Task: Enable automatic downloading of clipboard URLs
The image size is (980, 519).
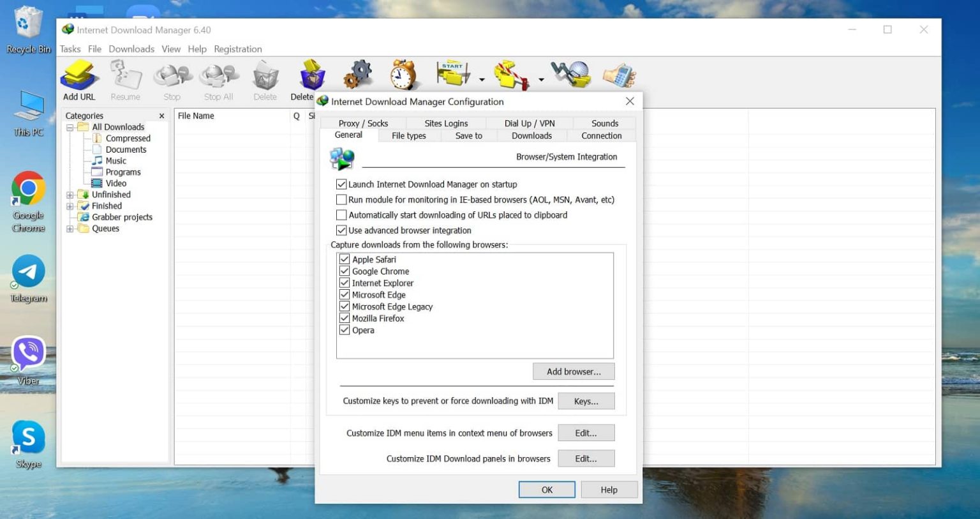Action: click(x=341, y=215)
